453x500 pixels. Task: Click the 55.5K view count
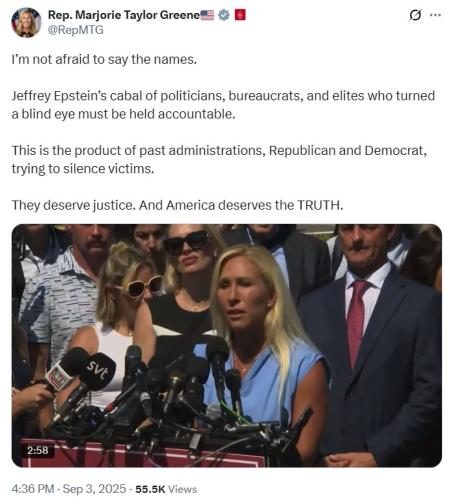[150, 489]
